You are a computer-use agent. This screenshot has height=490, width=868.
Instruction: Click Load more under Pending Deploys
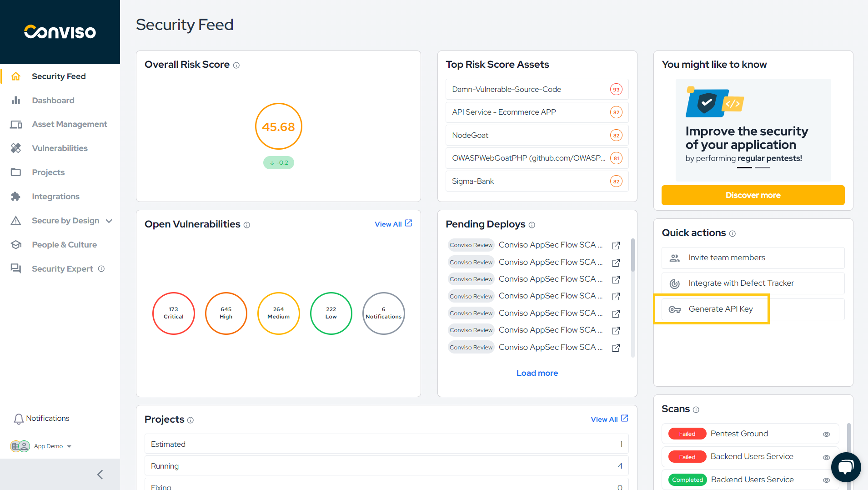click(x=537, y=373)
